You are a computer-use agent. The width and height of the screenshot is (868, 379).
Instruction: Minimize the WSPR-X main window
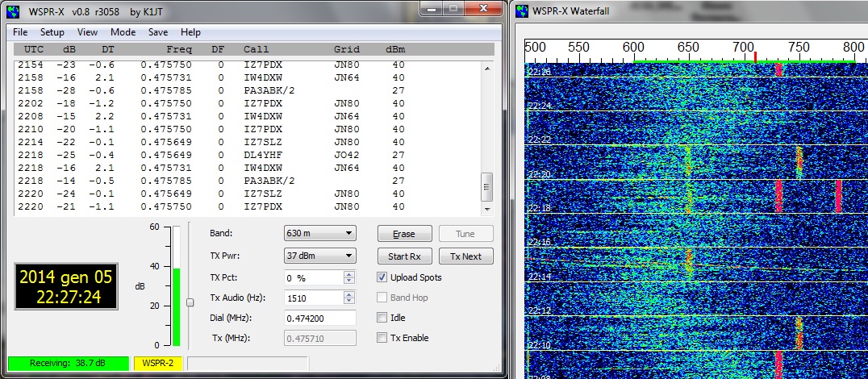click(432, 8)
